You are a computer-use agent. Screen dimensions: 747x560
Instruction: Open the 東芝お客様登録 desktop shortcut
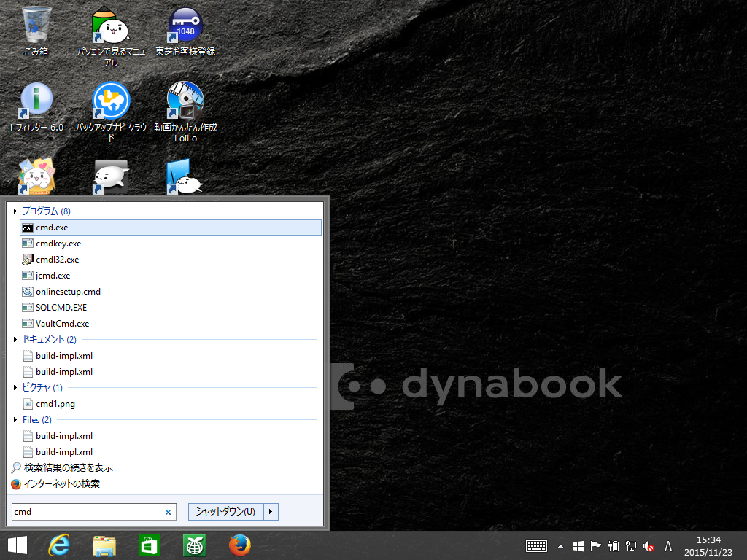click(x=185, y=31)
